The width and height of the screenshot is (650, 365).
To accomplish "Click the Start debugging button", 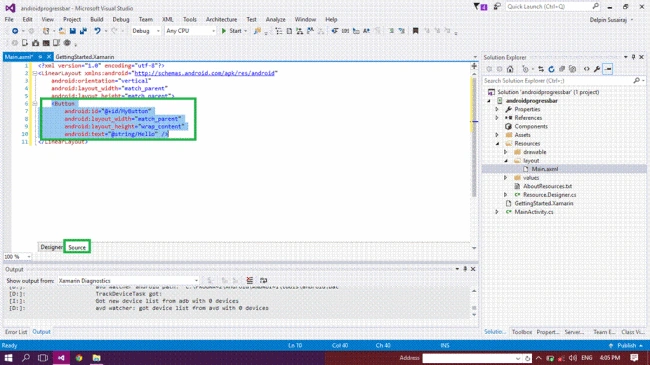I will (x=232, y=31).
